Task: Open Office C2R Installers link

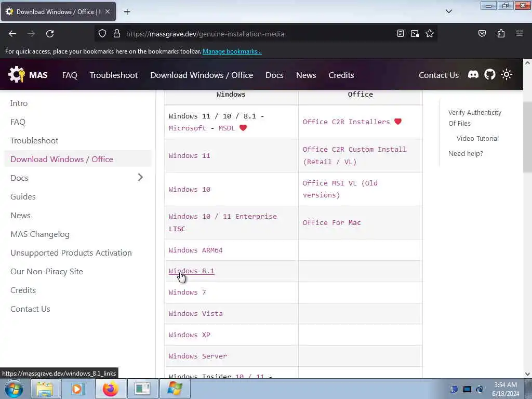Action: (346, 122)
